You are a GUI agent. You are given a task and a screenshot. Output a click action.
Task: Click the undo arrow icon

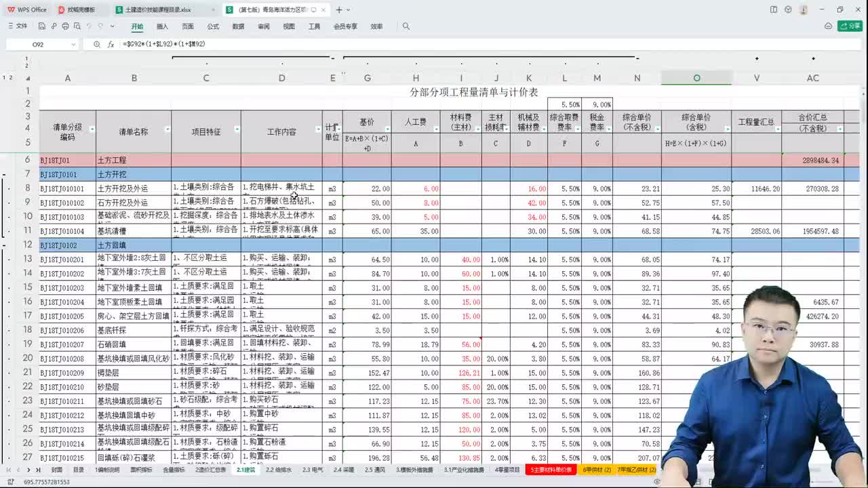tap(89, 26)
